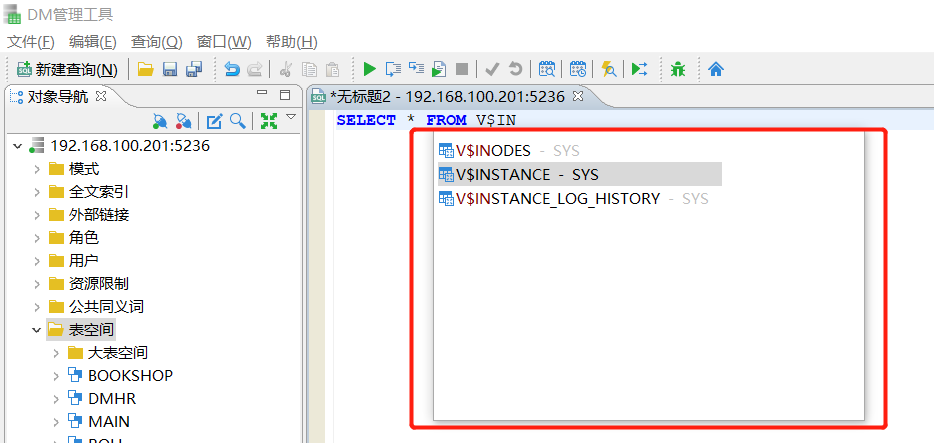The height and width of the screenshot is (443, 934).
Task: Select the MAIN tablespace item
Action: click(108, 422)
